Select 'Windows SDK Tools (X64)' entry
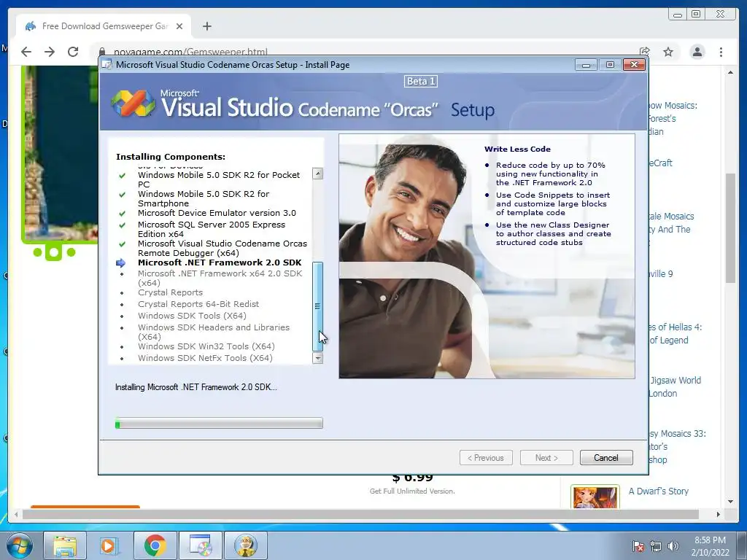The width and height of the screenshot is (747, 560). point(192,316)
